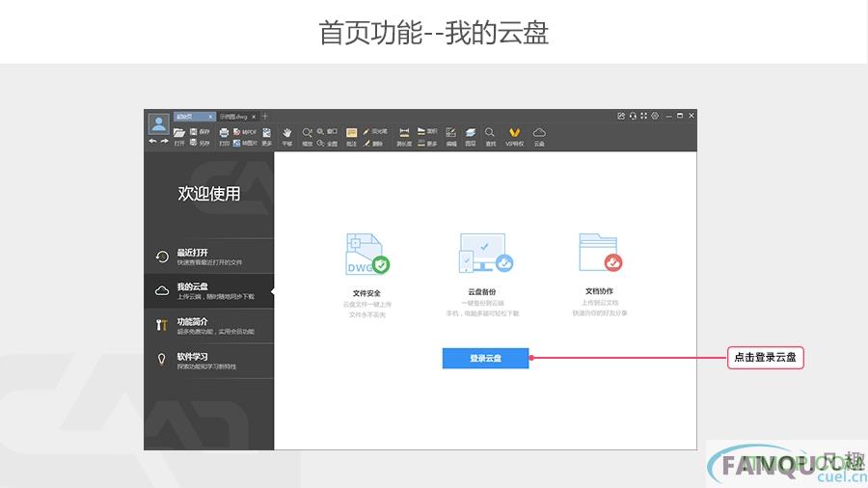Screen dimensions: 868x488
Task: Click the 文档协作 label text
Action: [600, 291]
